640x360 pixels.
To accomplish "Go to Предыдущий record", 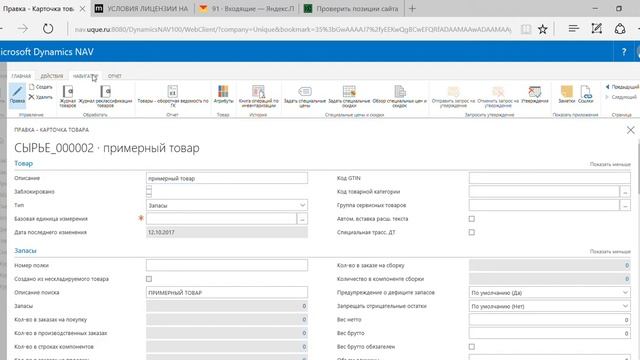I will 622,87.
